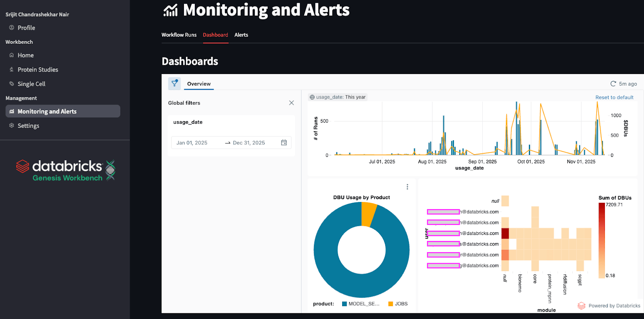The height and width of the screenshot is (319, 644).
Task: Open Home from the sidebar
Action: click(25, 55)
